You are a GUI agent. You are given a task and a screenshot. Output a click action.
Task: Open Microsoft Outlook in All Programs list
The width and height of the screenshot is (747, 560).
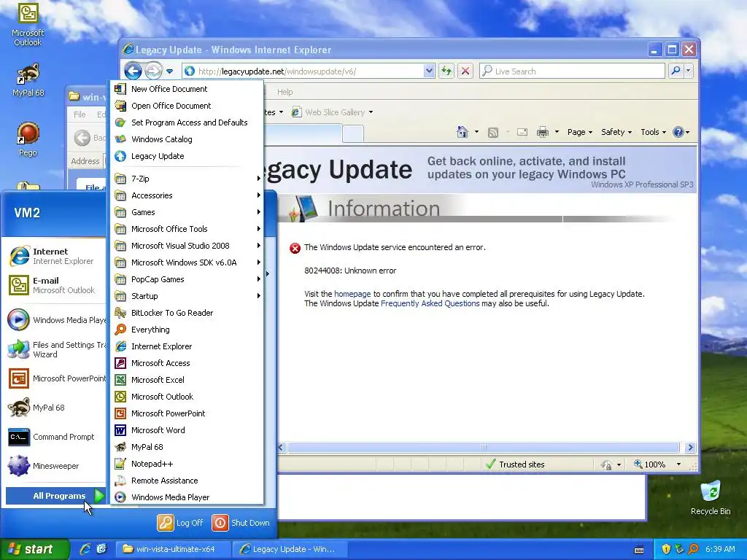(x=187, y=397)
